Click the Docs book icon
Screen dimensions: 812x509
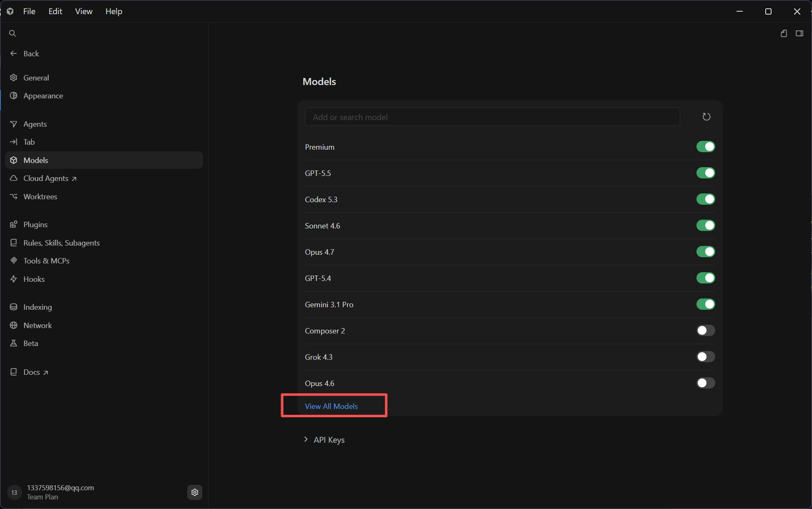(14, 372)
